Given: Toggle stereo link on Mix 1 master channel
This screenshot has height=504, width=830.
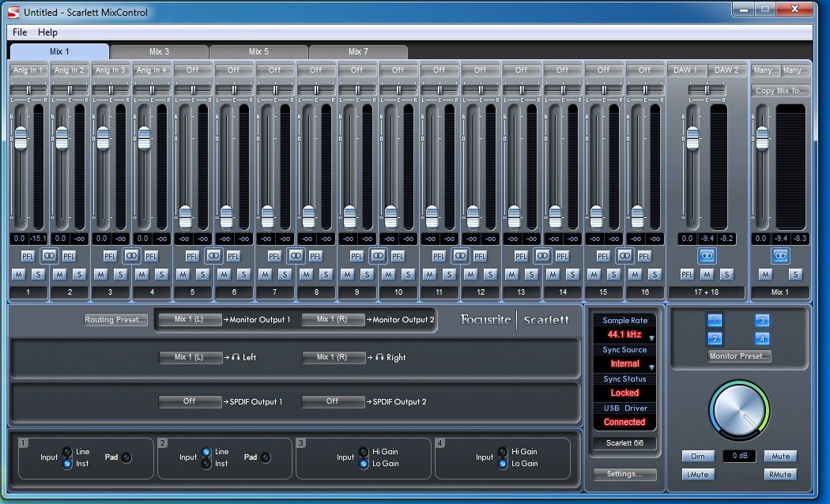Looking at the screenshot, I should pos(780,256).
